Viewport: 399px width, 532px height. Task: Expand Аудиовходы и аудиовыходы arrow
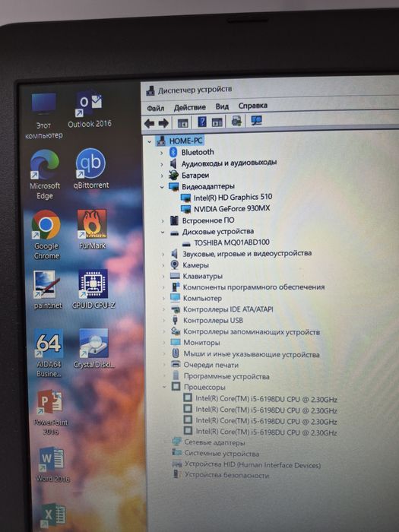[162, 165]
